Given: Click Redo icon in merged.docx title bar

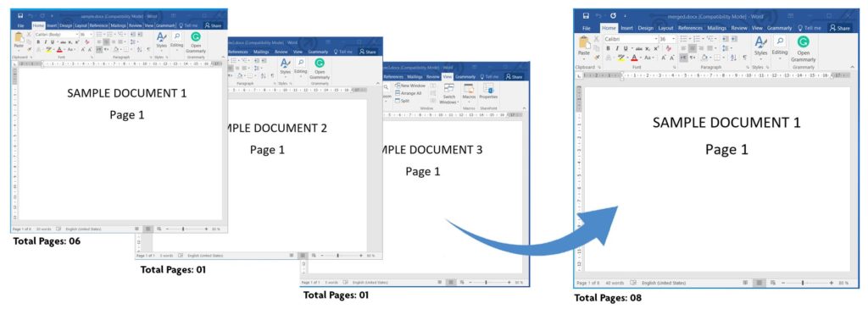Looking at the screenshot, I should click(614, 16).
